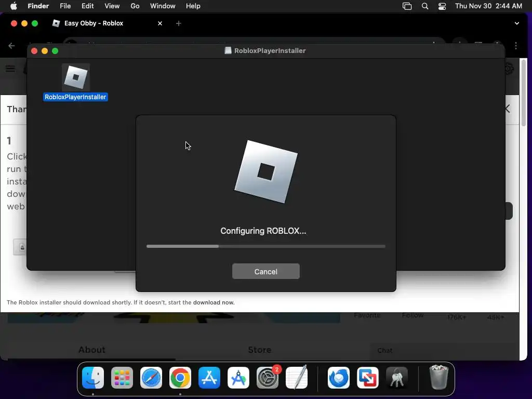
Task: Switch to the Store tab on Roblox page
Action: pos(260,350)
